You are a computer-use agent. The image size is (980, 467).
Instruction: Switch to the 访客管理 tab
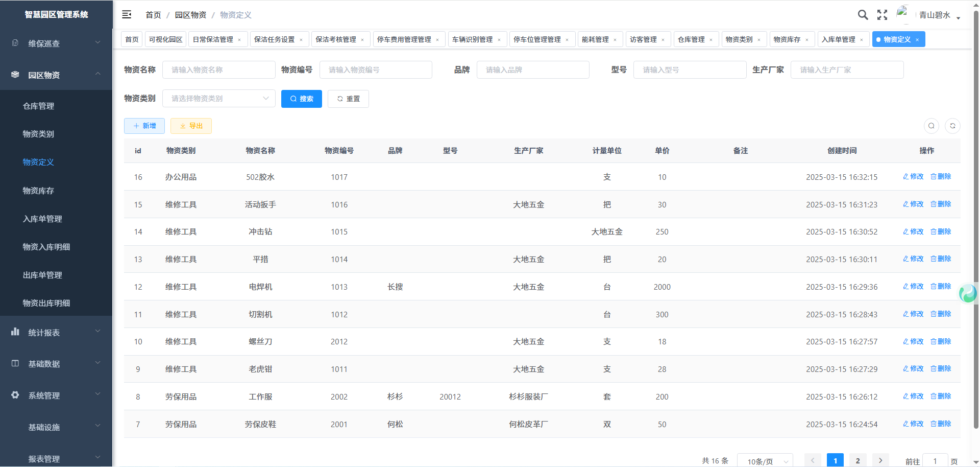pyautogui.click(x=643, y=39)
